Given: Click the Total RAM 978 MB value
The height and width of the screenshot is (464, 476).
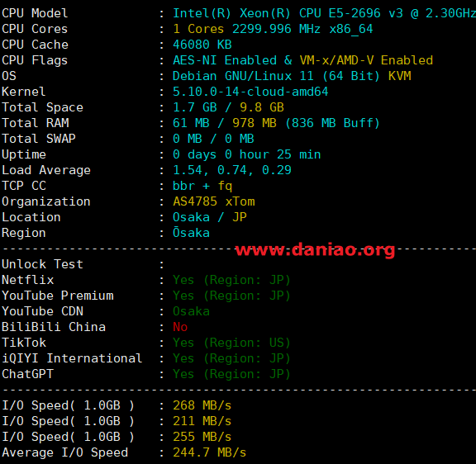Looking at the screenshot, I should 255,123.
